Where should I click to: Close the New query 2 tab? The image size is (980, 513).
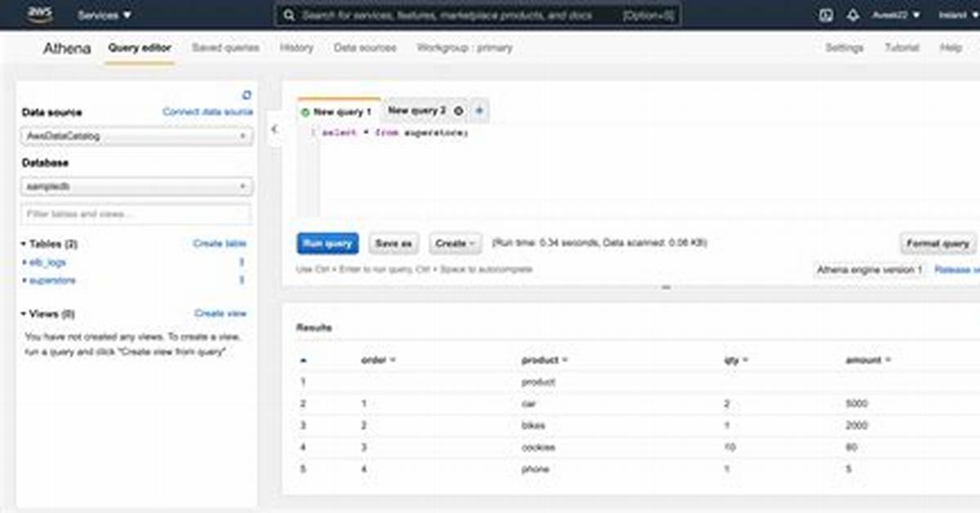pyautogui.click(x=458, y=110)
